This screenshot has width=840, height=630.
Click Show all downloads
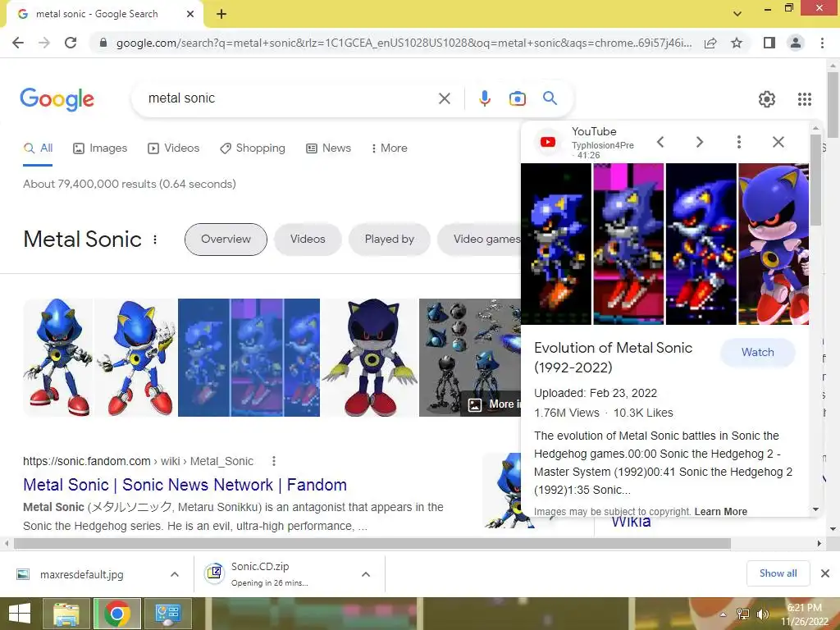(778, 573)
